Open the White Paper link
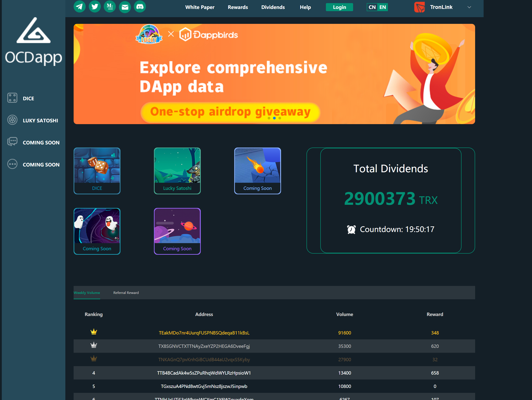 coord(200,7)
